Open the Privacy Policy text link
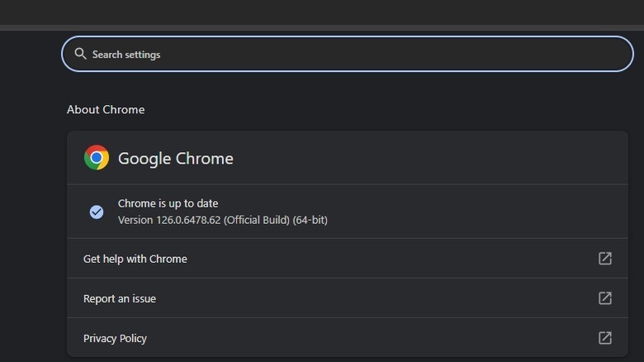The image size is (644, 362). [115, 338]
